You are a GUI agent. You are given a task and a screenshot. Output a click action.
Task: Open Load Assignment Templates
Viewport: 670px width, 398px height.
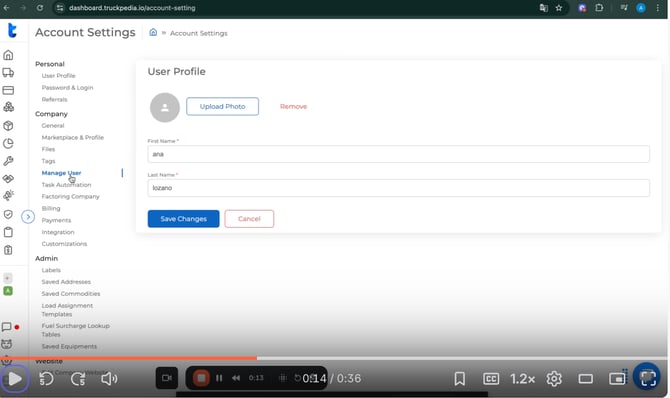point(67,310)
